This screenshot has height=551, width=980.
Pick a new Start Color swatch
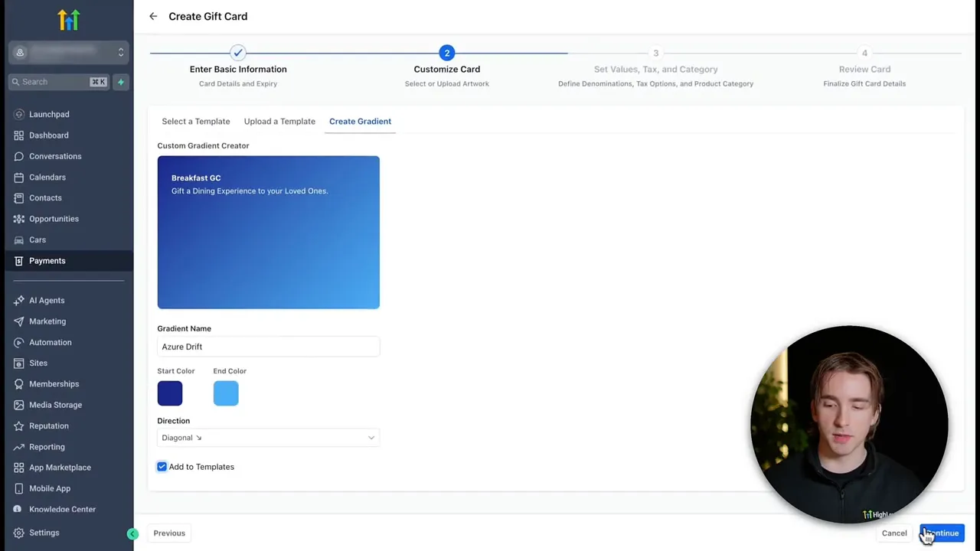169,393
